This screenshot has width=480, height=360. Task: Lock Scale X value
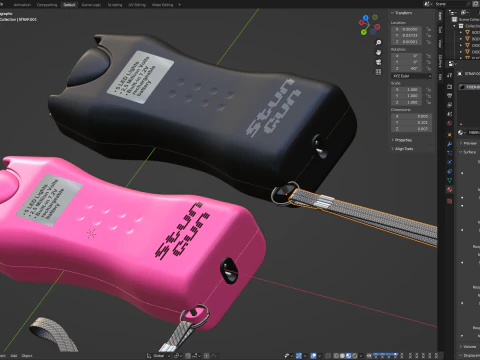[429, 90]
